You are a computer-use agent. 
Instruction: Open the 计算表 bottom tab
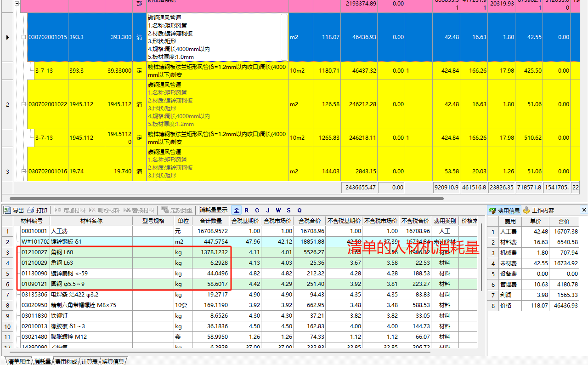pyautogui.click(x=90, y=361)
